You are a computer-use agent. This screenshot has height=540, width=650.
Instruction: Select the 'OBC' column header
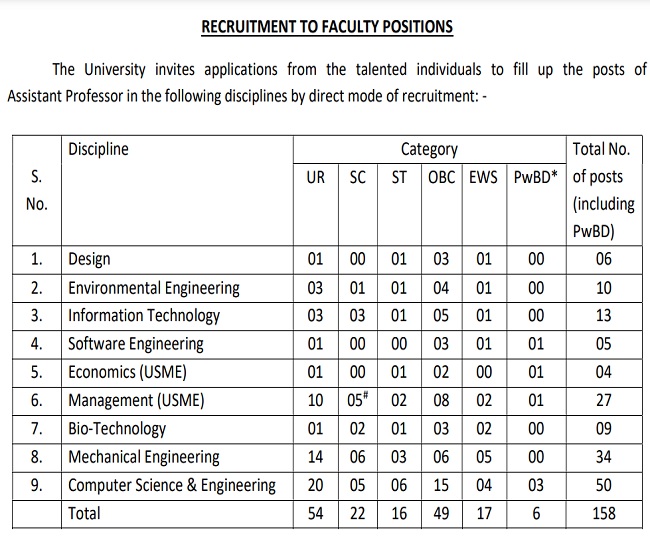(441, 177)
